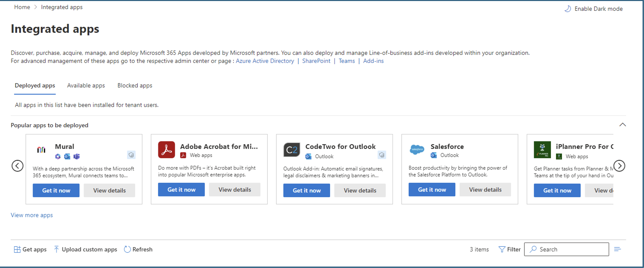
Task: Click the Mural app logo icon
Action: point(41,150)
